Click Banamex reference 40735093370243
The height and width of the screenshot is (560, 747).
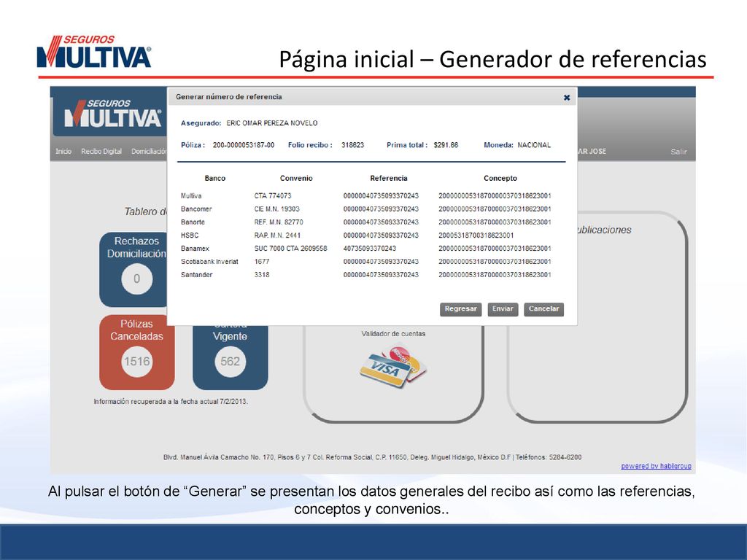pyautogui.click(x=370, y=249)
